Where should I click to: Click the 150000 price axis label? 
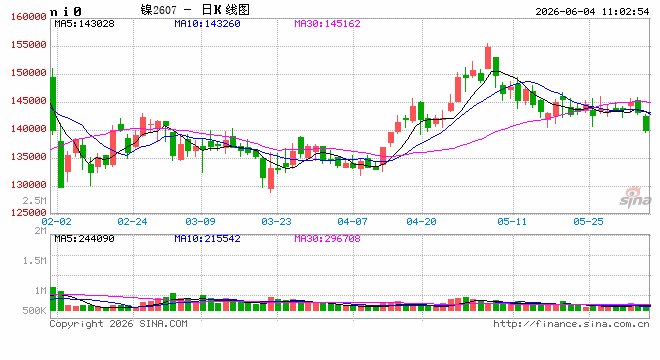pyautogui.click(x=28, y=73)
